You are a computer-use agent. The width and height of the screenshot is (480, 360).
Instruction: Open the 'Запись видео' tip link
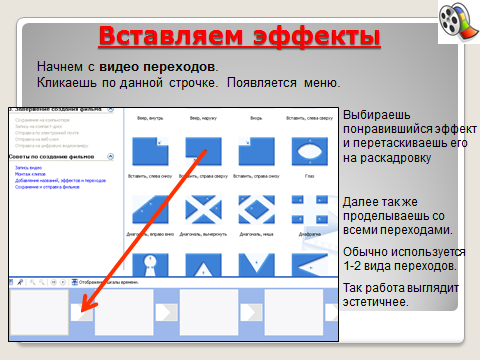(x=28, y=168)
